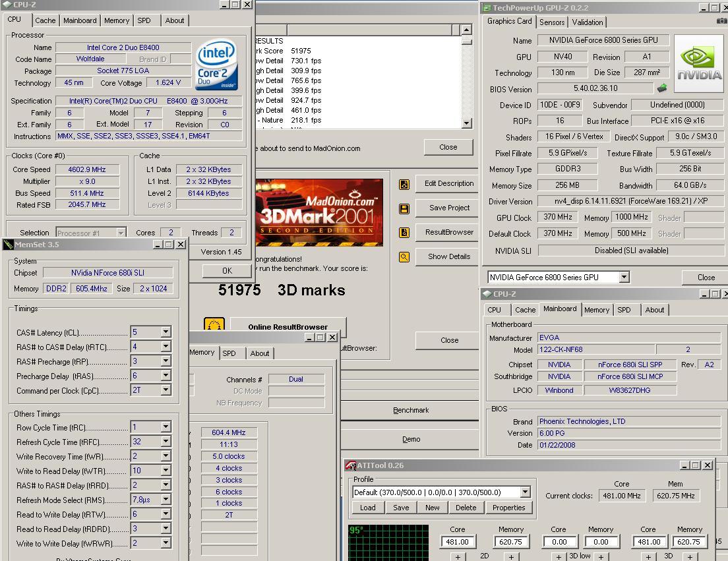Viewport: 728px width, 561px height.
Task: Click the ATITool temperature graph showing 95°
Action: [x=388, y=543]
